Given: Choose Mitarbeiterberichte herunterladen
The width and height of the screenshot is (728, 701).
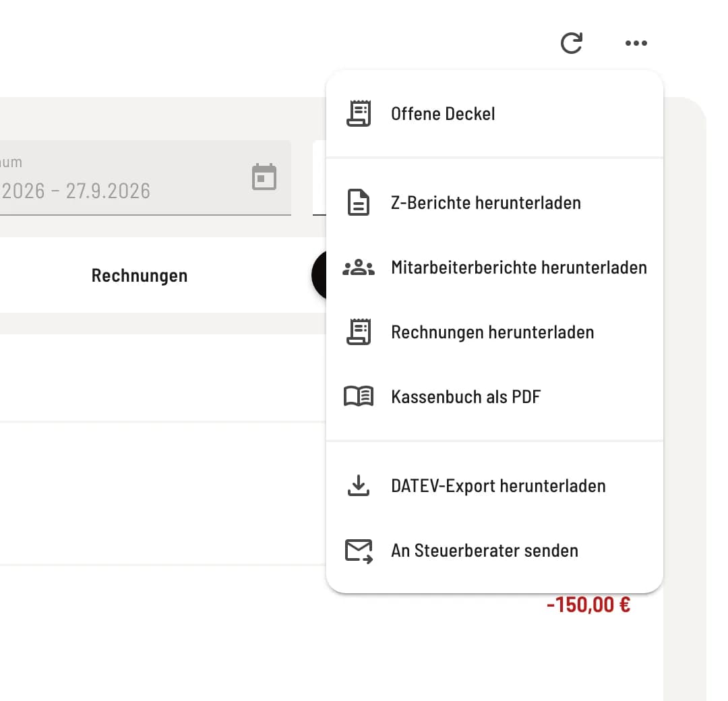Looking at the screenshot, I should coord(495,268).
